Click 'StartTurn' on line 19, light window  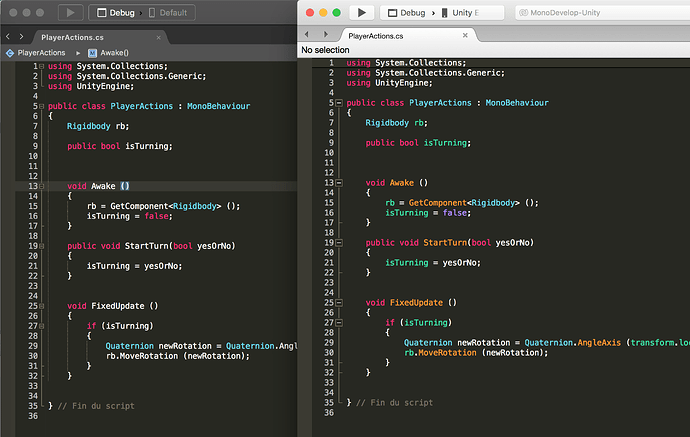pos(445,242)
